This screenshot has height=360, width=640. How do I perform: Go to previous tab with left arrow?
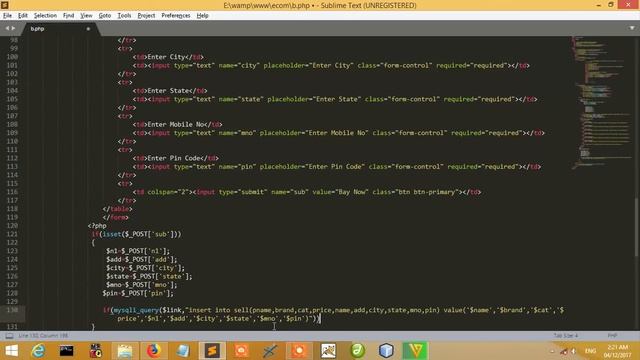[x=7, y=28]
